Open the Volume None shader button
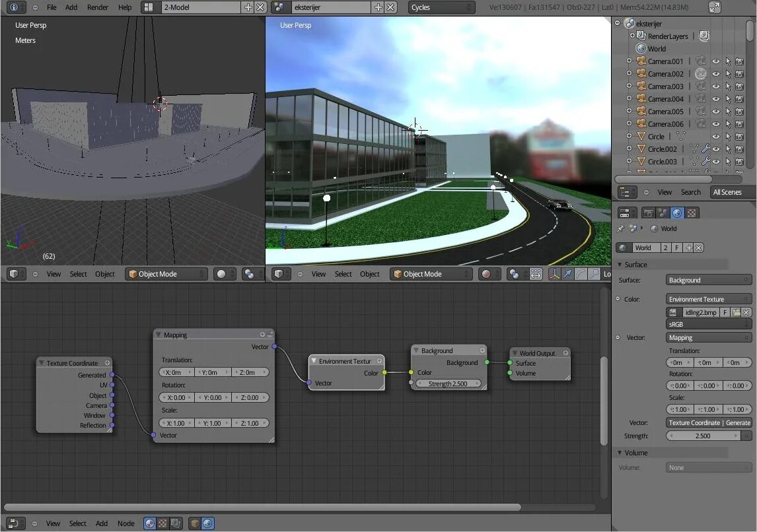The height and width of the screenshot is (532, 757). click(708, 467)
